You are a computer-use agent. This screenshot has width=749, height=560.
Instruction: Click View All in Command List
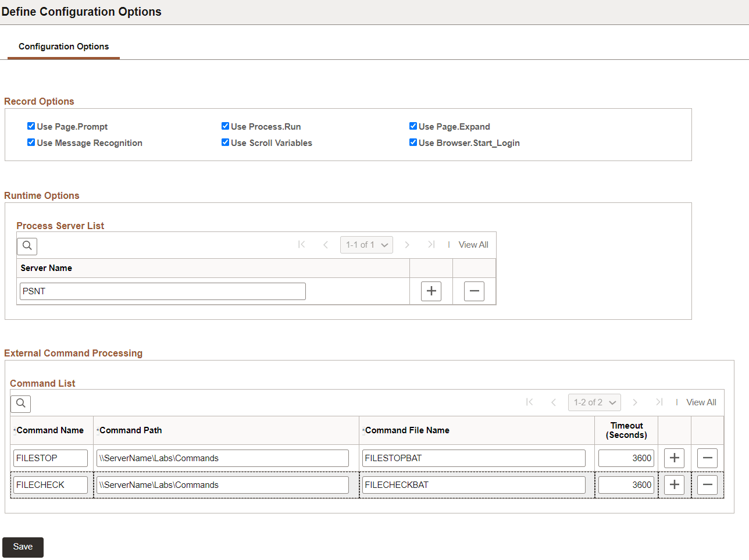701,402
